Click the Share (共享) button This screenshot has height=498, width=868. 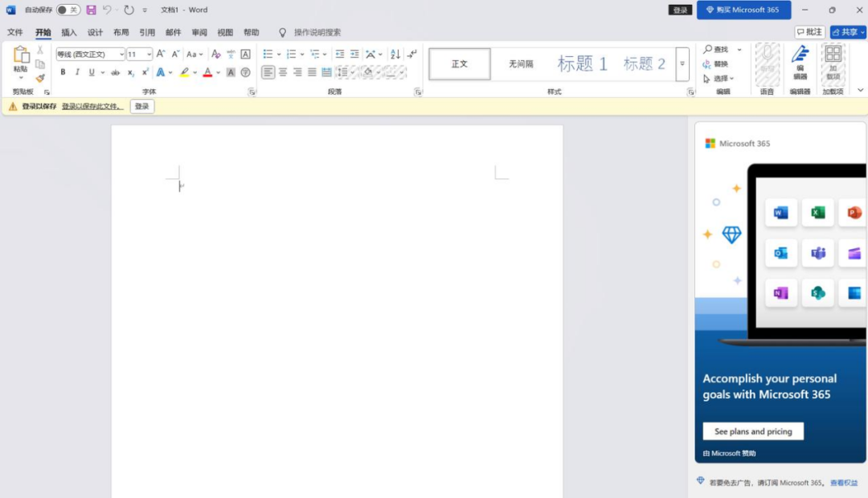pos(848,32)
